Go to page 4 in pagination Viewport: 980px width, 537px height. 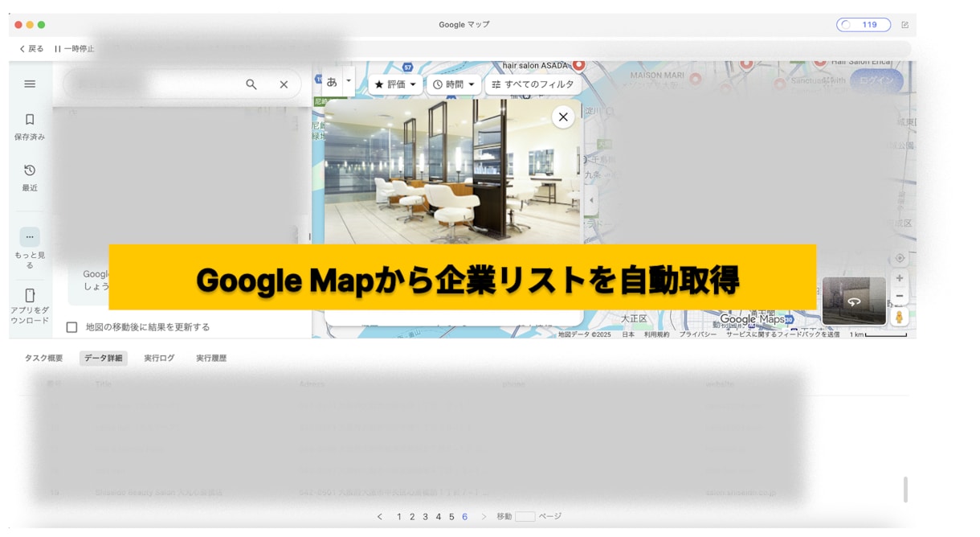click(x=439, y=517)
